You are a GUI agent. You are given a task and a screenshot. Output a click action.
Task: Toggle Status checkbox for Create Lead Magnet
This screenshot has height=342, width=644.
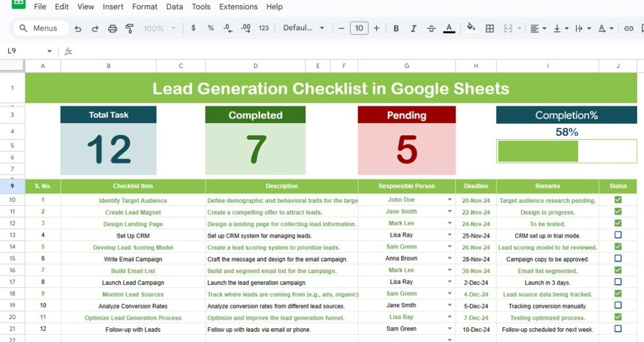[618, 211]
